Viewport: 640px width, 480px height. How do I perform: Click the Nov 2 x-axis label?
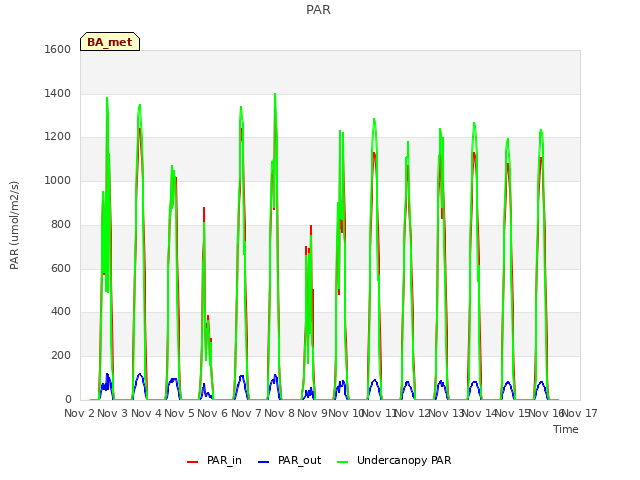pyautogui.click(x=79, y=413)
